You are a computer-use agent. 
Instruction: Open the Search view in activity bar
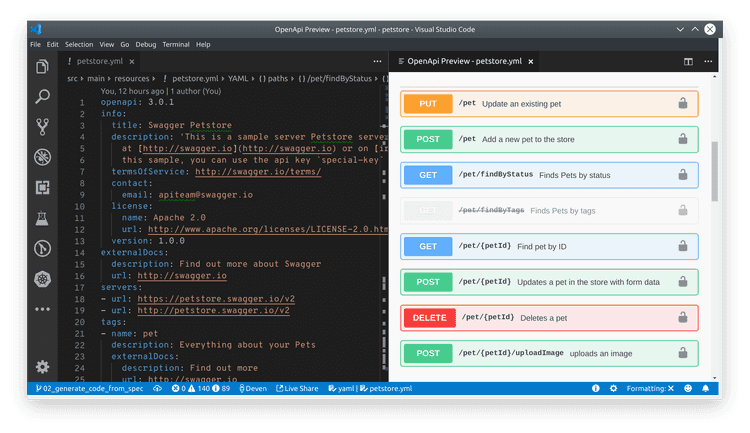[43, 97]
